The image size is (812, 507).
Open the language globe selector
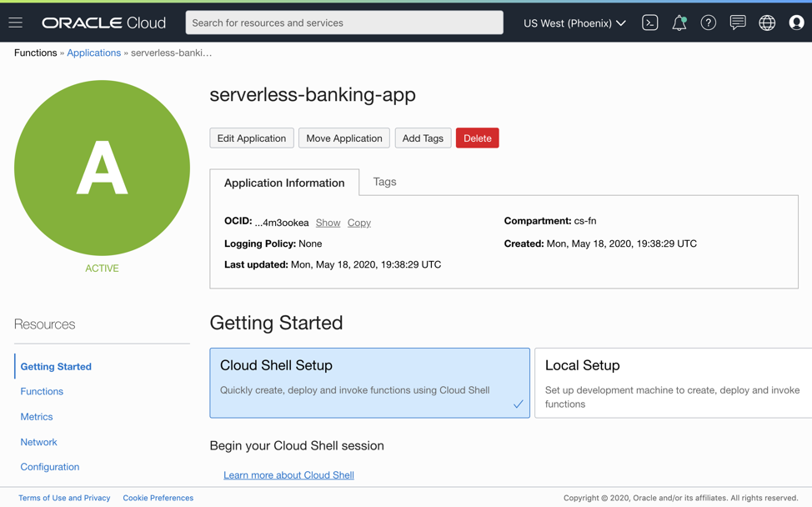tap(766, 23)
